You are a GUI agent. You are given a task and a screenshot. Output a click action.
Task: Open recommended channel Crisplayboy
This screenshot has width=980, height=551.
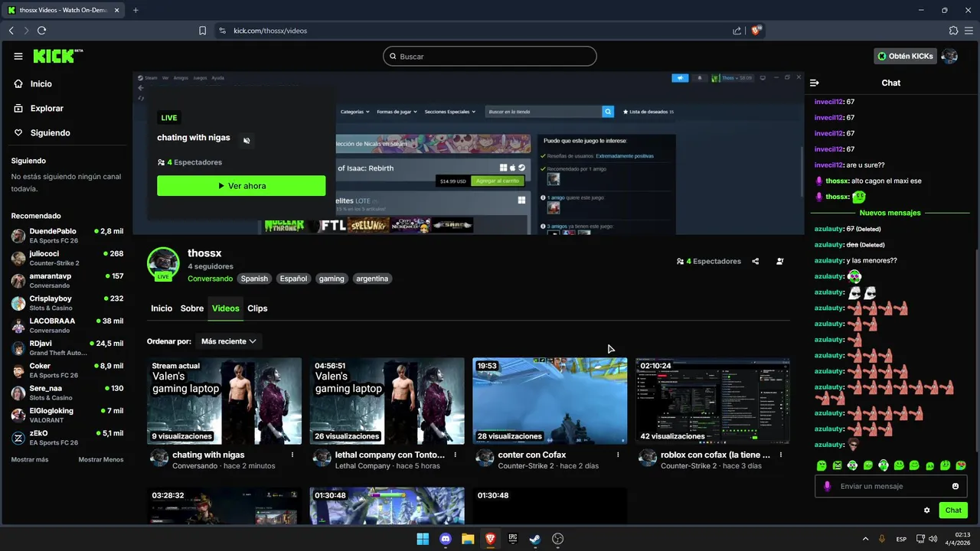67,303
